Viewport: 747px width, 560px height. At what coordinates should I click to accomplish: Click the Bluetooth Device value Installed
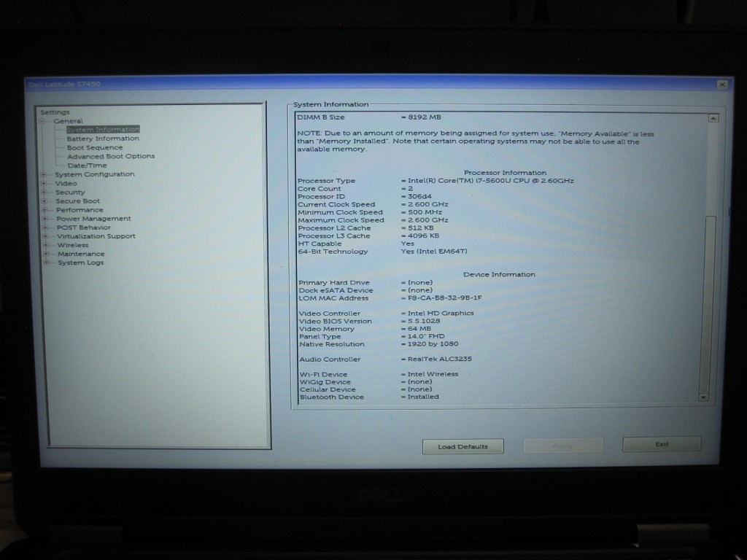tap(423, 397)
